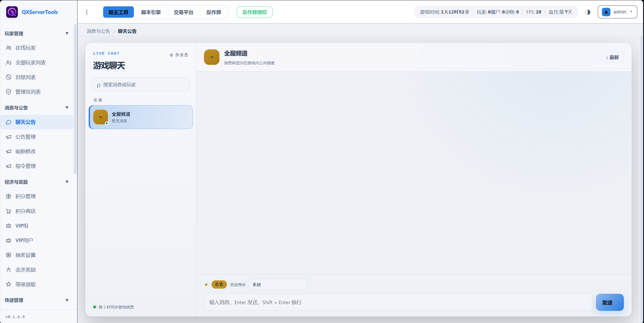The image size is (644, 323).
Task: Toggle the 公告 announcement badge
Action: tap(219, 284)
